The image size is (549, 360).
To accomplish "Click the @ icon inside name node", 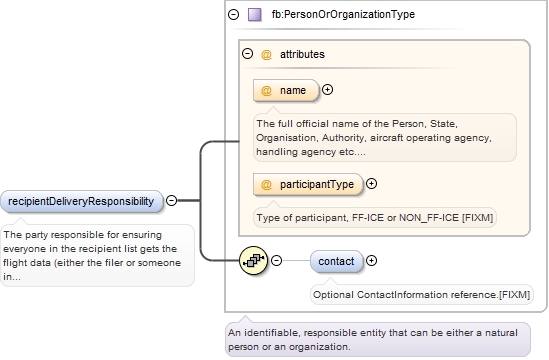I will (266, 91).
